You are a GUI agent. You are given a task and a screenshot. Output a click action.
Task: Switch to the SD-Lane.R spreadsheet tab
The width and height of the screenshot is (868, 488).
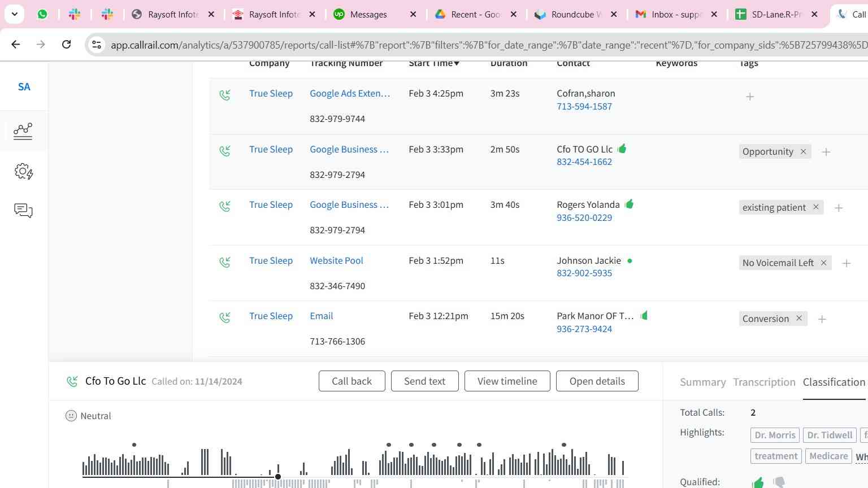tap(778, 14)
